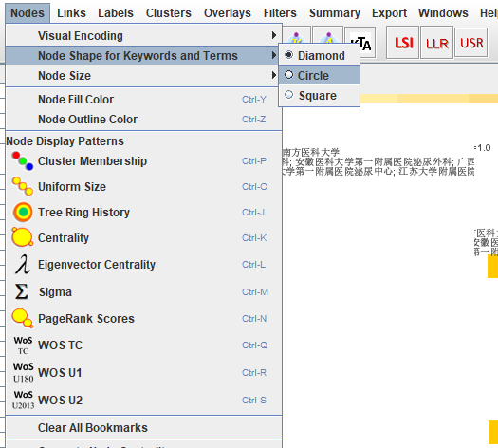Click the Centrality yellow node icon
The image size is (498, 448).
pos(22,237)
